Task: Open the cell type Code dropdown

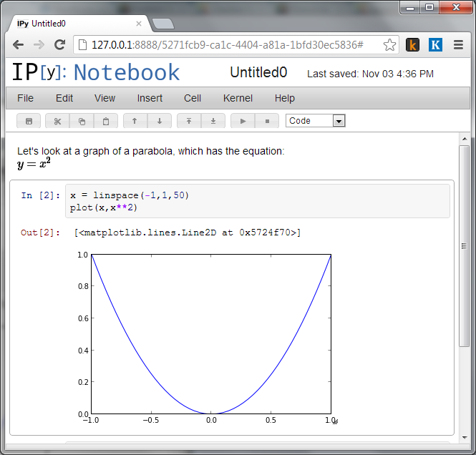Action: click(x=316, y=121)
